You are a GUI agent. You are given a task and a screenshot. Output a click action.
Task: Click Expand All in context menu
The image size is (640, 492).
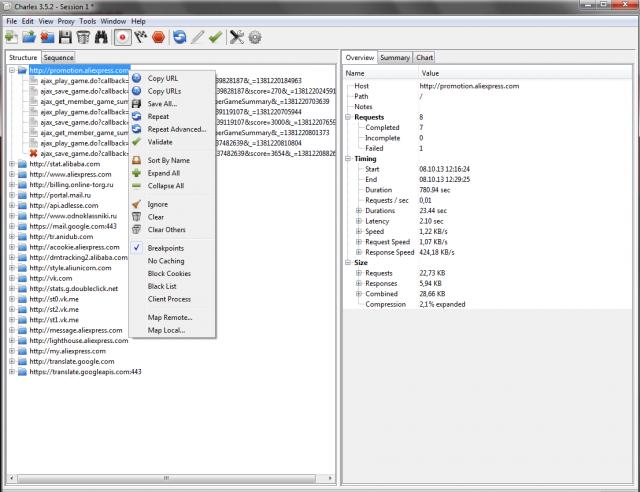172,173
